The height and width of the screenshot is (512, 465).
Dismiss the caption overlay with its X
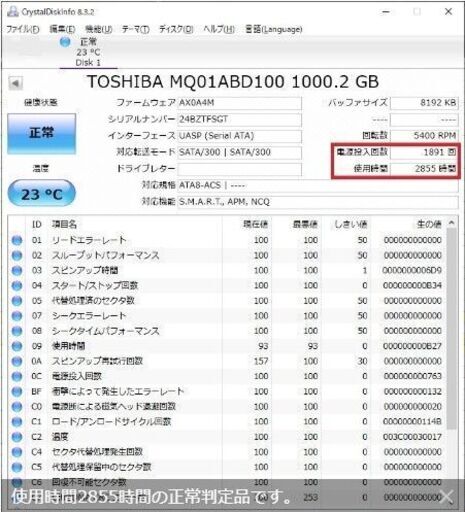(x=447, y=497)
